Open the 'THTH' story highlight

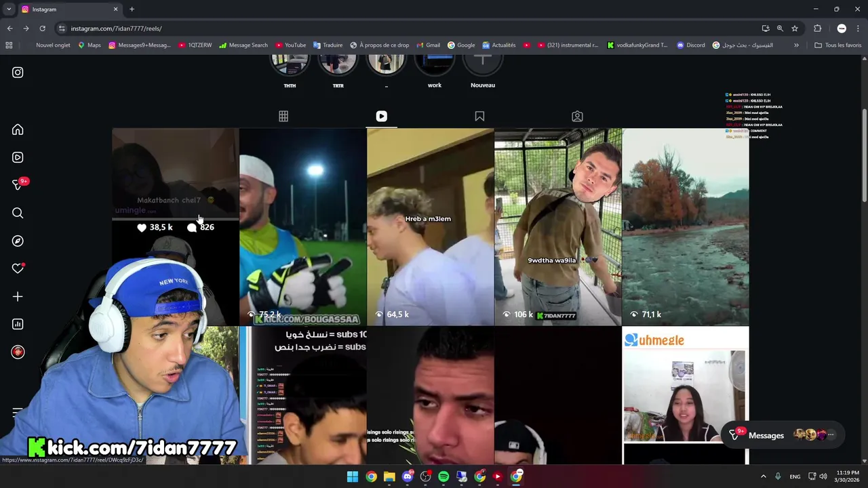coord(290,69)
